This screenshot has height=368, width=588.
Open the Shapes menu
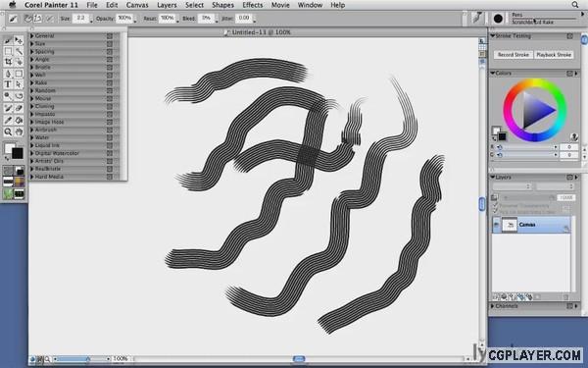[x=222, y=5]
